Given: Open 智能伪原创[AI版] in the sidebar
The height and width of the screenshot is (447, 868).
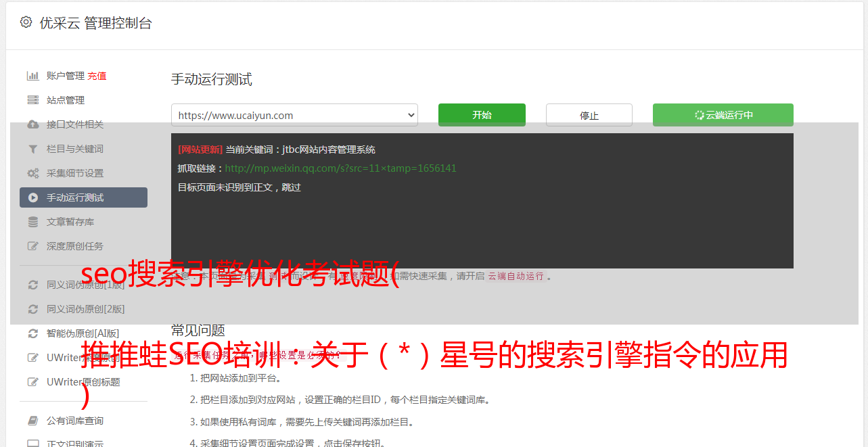Looking at the screenshot, I should click(83, 333).
